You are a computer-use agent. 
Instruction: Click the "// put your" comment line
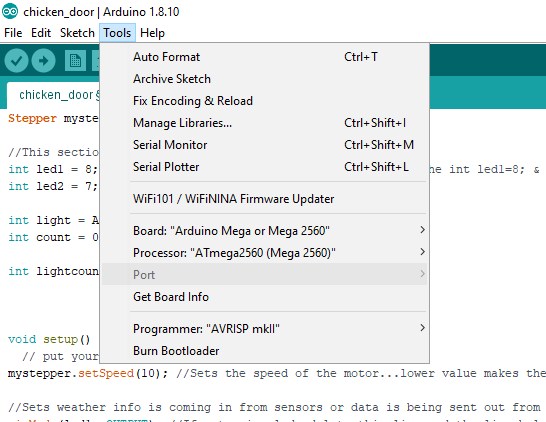click(x=61, y=356)
